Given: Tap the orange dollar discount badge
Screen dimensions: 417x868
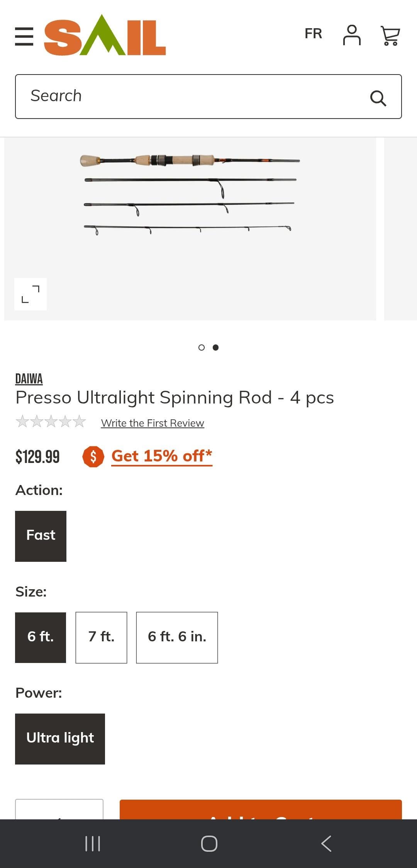Looking at the screenshot, I should click(x=93, y=456).
